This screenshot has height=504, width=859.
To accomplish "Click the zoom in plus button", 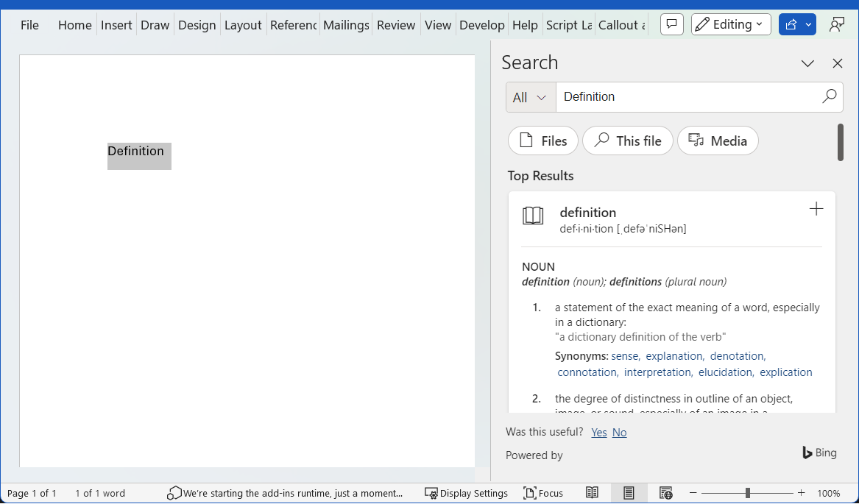I will 801,493.
